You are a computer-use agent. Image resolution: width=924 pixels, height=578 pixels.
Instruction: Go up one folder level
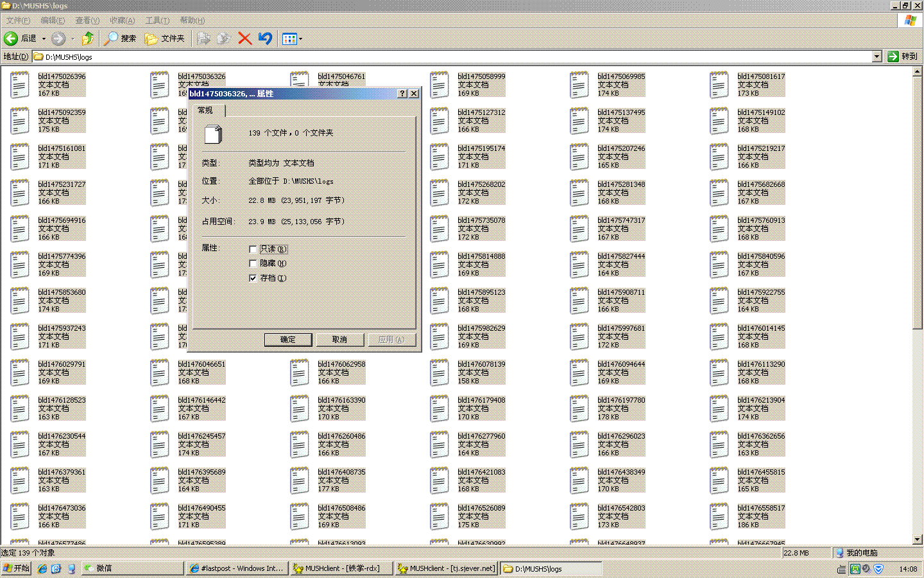pyautogui.click(x=88, y=39)
